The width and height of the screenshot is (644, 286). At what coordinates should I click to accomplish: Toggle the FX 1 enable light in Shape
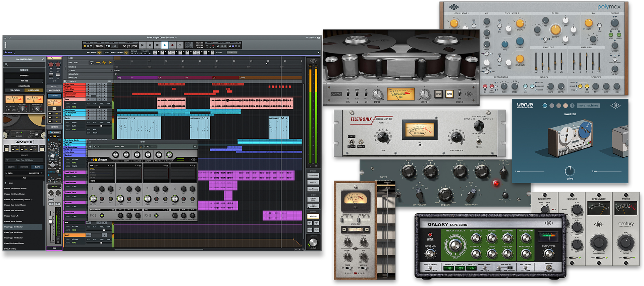pos(102,216)
